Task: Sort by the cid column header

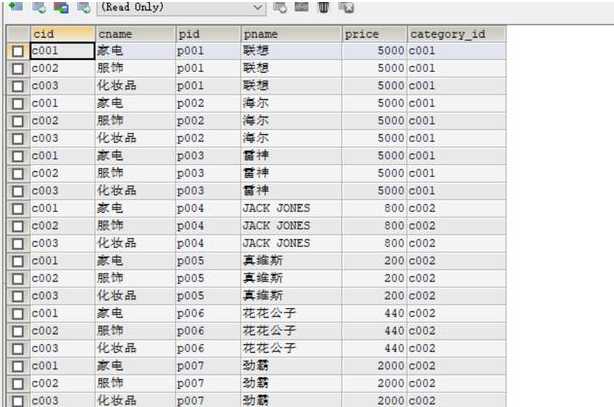Action: (x=62, y=34)
